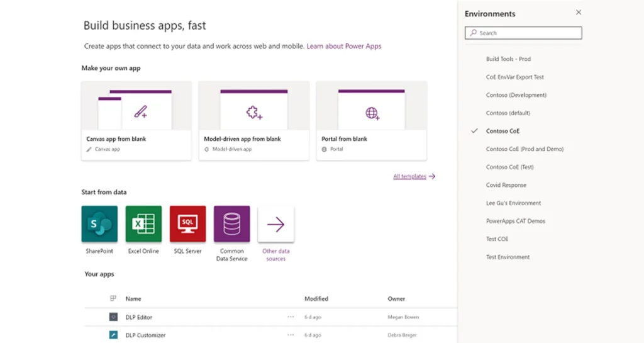Click owner Debra Berger in apps list

tap(402, 335)
